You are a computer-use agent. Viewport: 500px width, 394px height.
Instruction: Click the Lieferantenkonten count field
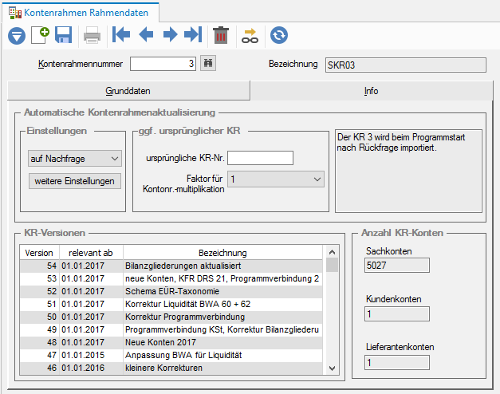[x=397, y=362]
